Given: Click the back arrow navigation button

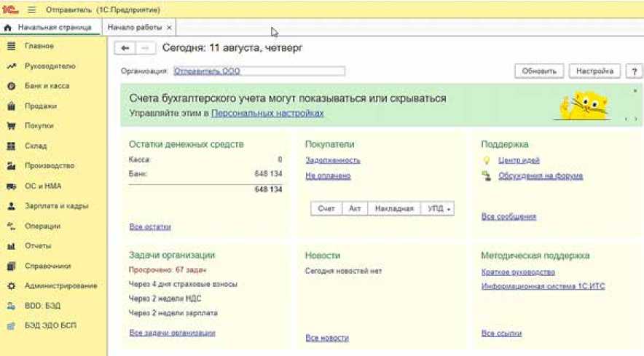Looking at the screenshot, I should [125, 48].
